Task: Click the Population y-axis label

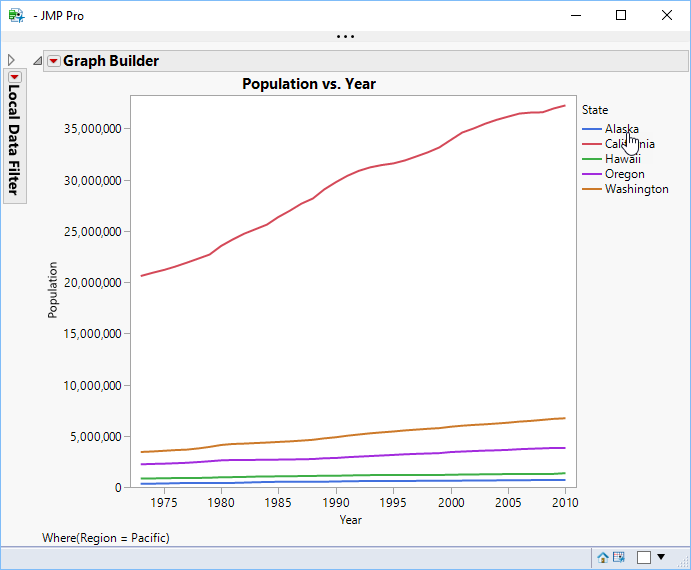Action: (x=53, y=290)
